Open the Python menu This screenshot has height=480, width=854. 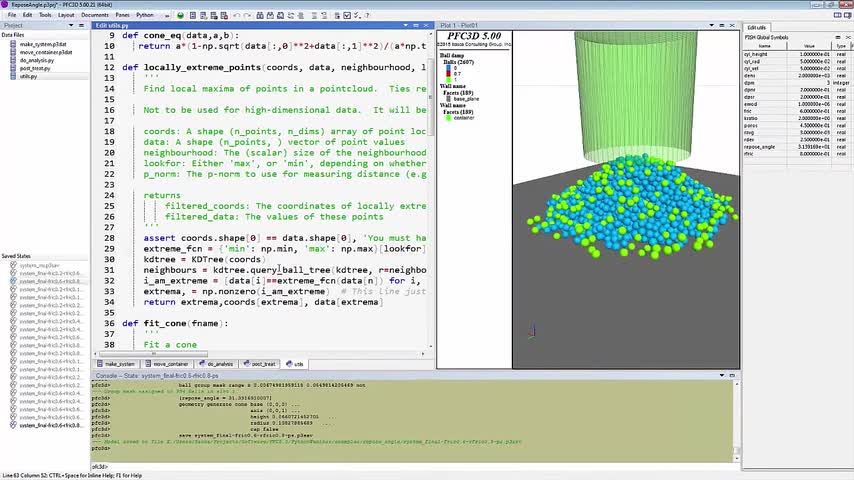(145, 15)
